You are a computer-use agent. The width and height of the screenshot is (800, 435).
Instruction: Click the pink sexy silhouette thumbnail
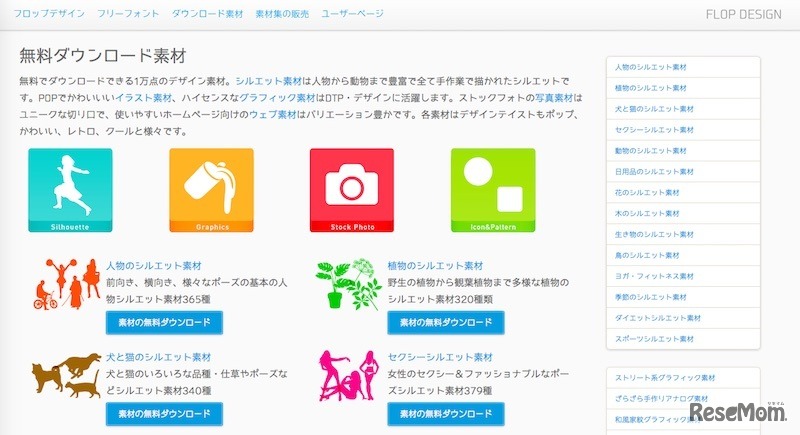[x=349, y=376]
